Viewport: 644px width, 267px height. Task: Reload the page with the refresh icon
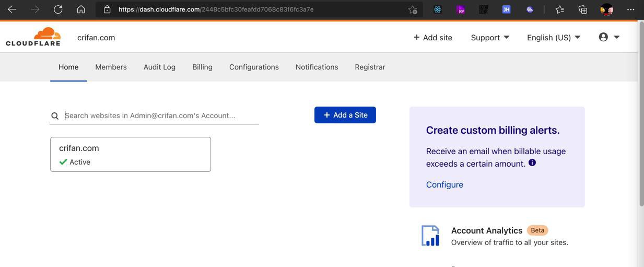point(58,9)
